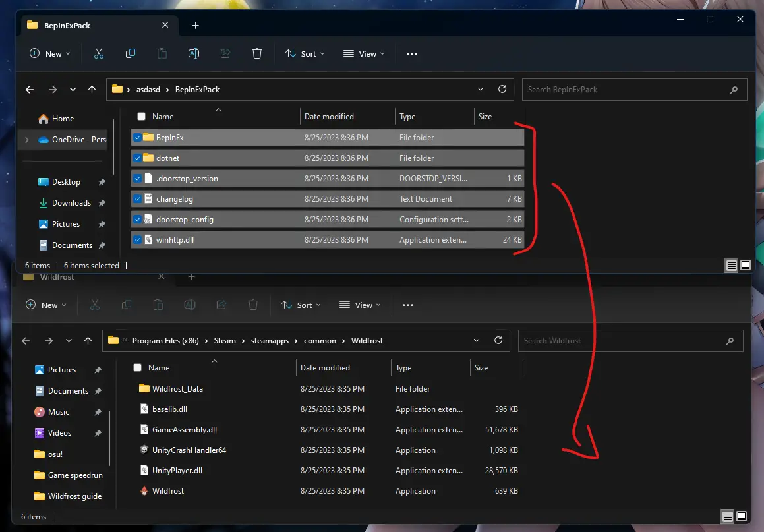Uncheck the dotnet folder checkbox

coord(137,158)
